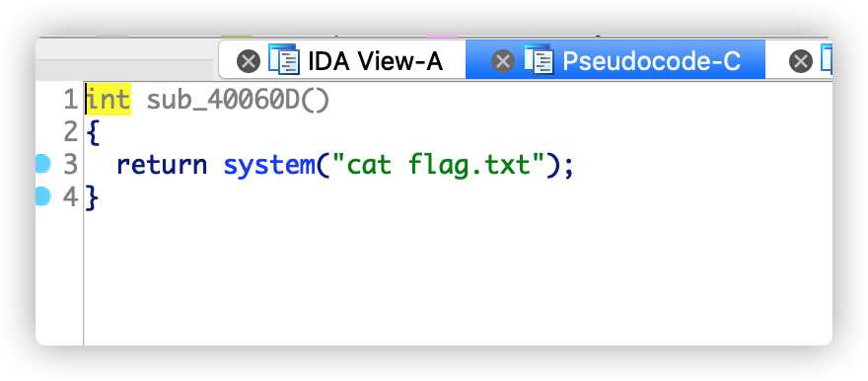Screen dimensions: 868x381
Task: Click the highlighted int keyword
Action: (x=108, y=101)
